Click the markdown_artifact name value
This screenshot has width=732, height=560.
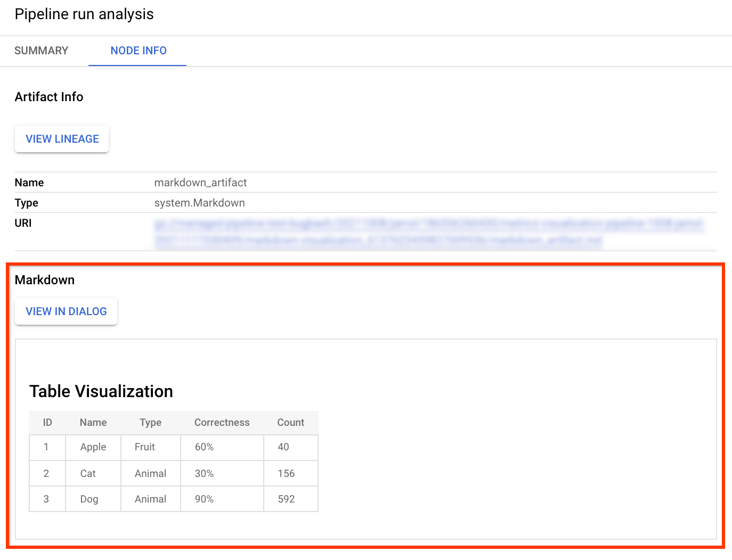[200, 183]
